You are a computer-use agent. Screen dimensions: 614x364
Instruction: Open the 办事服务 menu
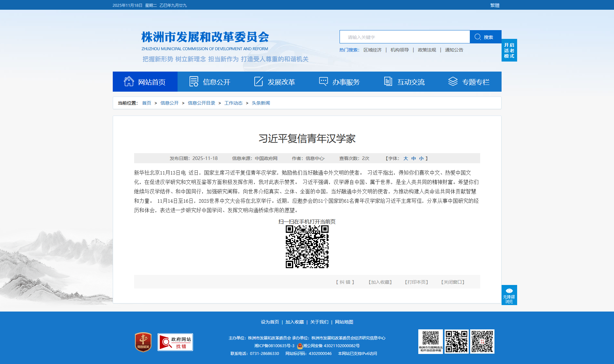339,82
